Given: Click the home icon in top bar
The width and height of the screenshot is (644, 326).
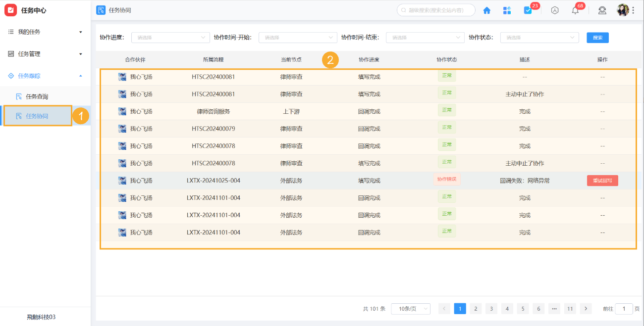Looking at the screenshot, I should point(486,10).
